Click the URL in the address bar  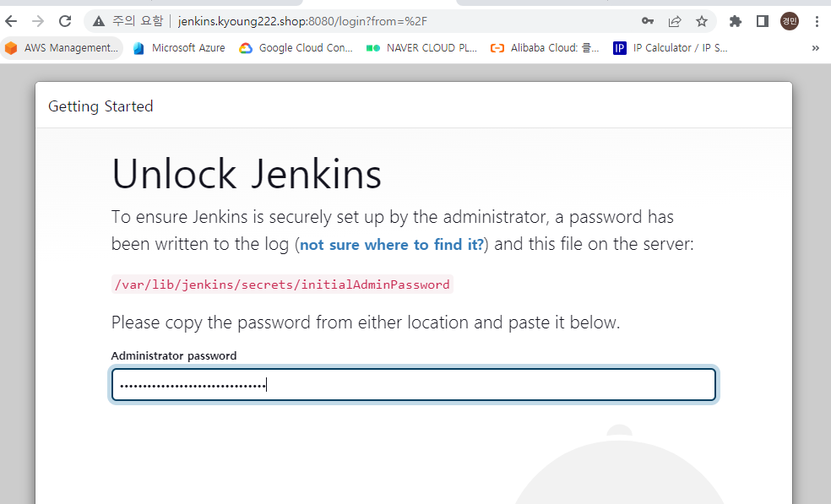(x=302, y=21)
